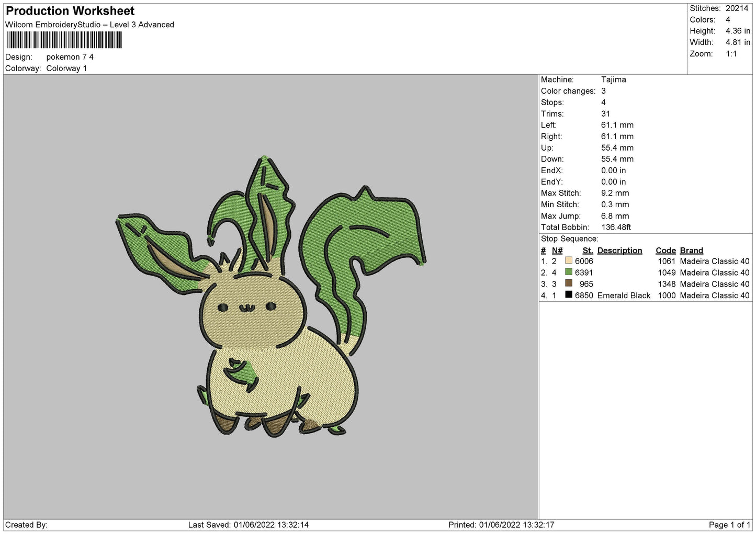The width and height of the screenshot is (756, 534).
Task: Click the Width value '4.81 in'
Action: (738, 43)
